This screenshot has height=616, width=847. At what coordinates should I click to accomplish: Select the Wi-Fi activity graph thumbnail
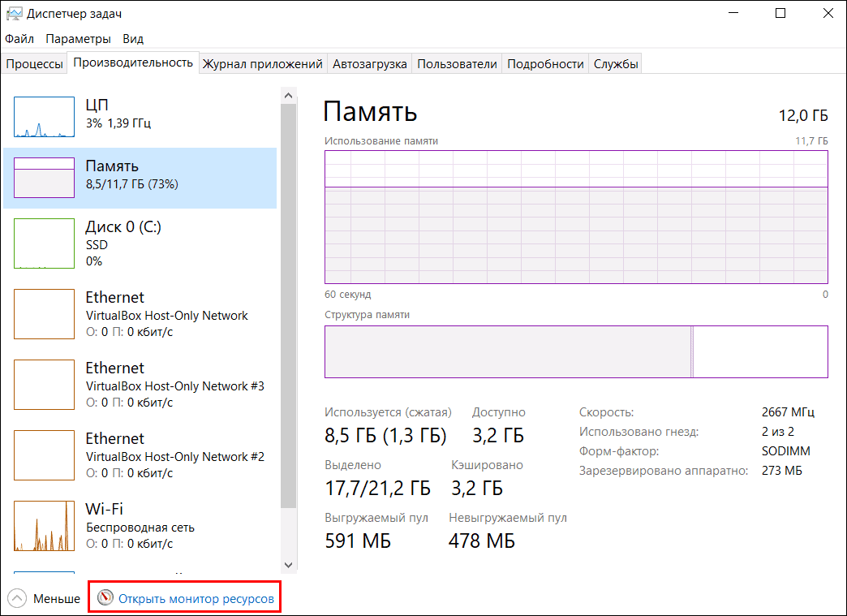coord(44,526)
